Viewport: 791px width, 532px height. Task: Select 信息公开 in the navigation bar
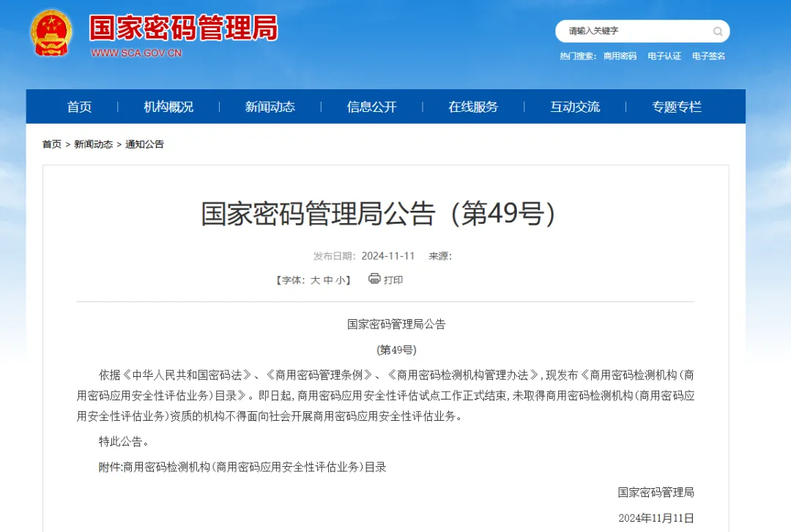coord(371,107)
